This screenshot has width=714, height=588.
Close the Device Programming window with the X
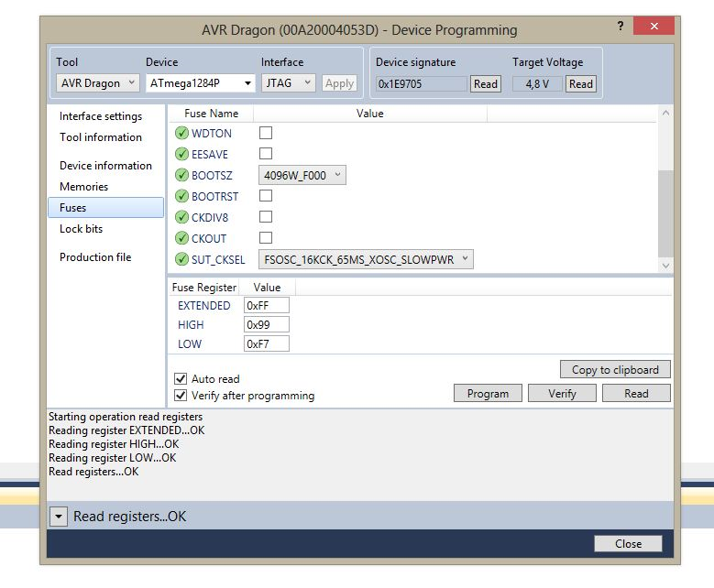654,26
